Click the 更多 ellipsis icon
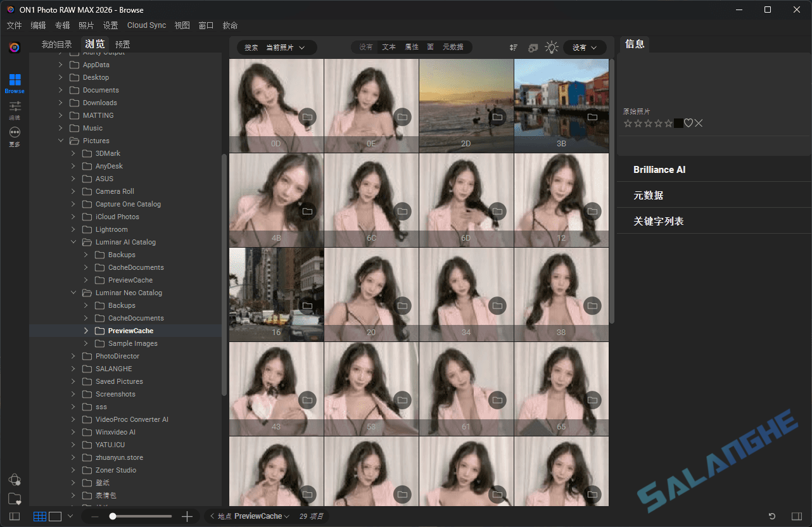Viewport: 812px width, 527px height. tap(14, 133)
